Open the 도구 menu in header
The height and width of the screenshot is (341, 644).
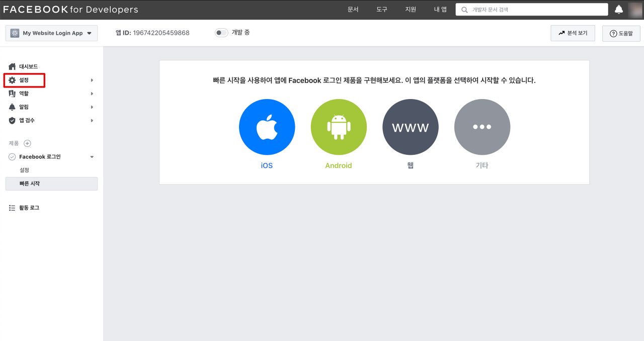(382, 10)
